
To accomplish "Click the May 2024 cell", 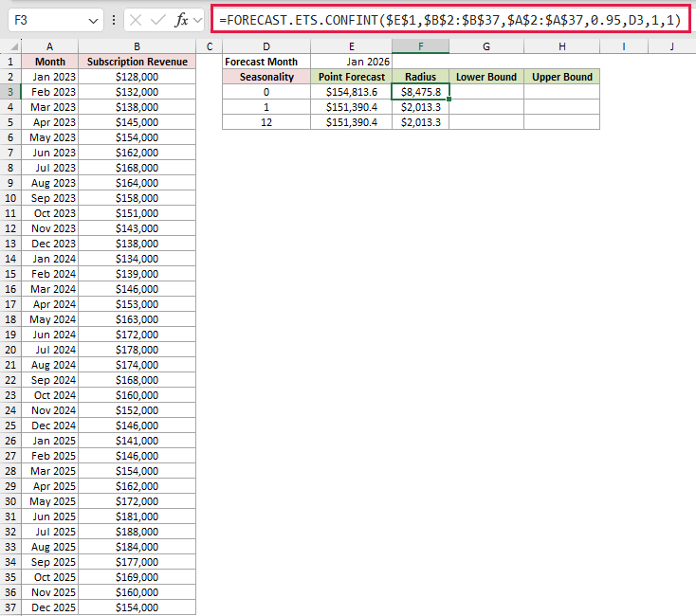I will pos(49,319).
